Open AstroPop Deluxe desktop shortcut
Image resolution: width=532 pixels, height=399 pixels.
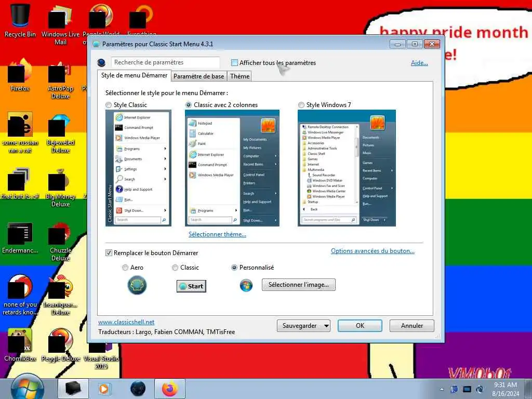pyautogui.click(x=60, y=79)
